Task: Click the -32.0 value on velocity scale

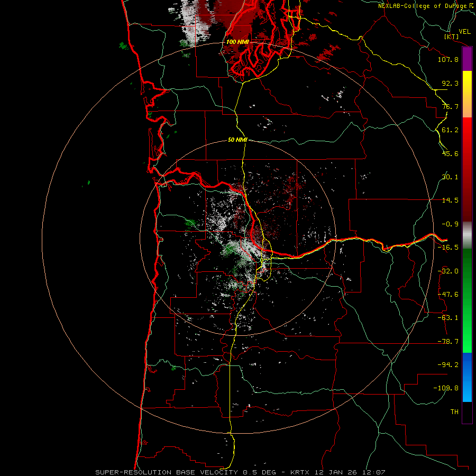Action: tap(448, 271)
